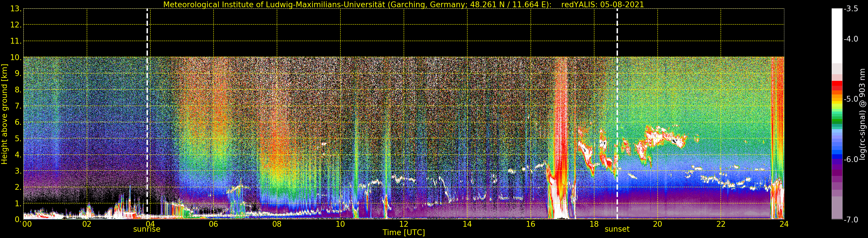Click the 5 km height tick label
Image resolution: width=868 pixels, height=238 pixels.
pyautogui.click(x=18, y=139)
